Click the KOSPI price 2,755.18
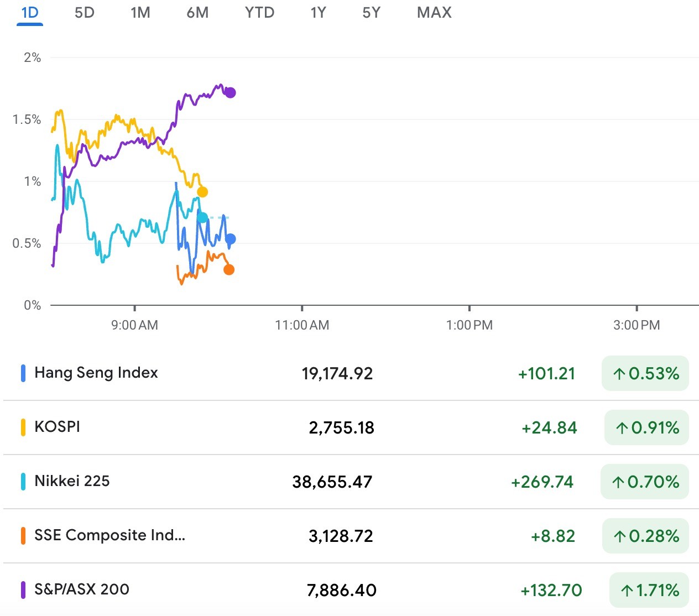The height and width of the screenshot is (616, 699). click(x=341, y=428)
